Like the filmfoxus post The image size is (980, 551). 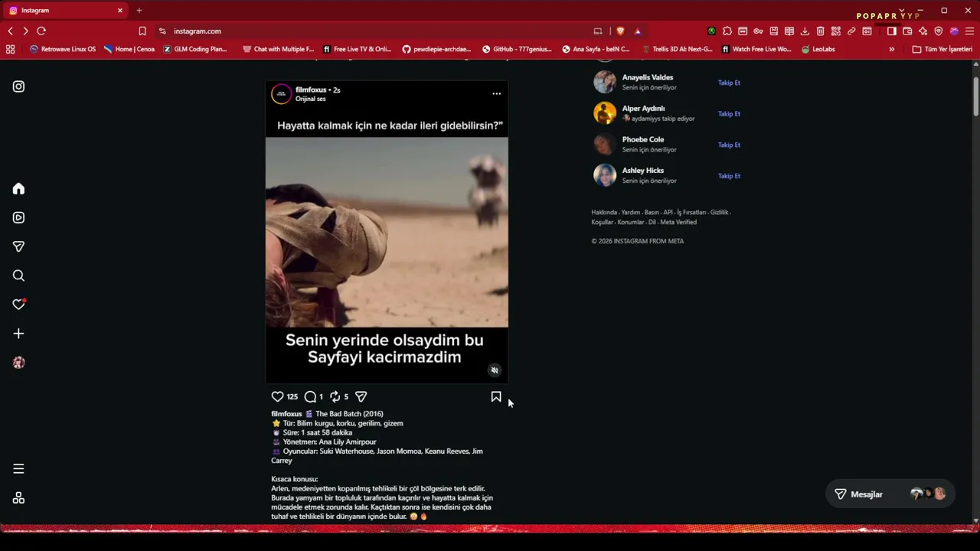277,396
